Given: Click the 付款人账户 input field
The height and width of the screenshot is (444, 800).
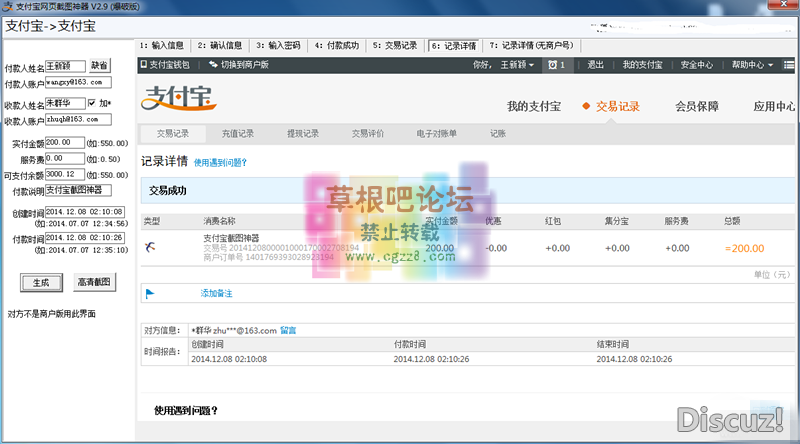Looking at the screenshot, I should [x=78, y=82].
